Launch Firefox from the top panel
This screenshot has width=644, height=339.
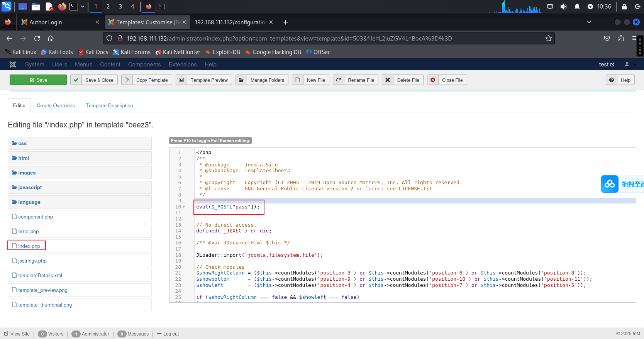62,6
